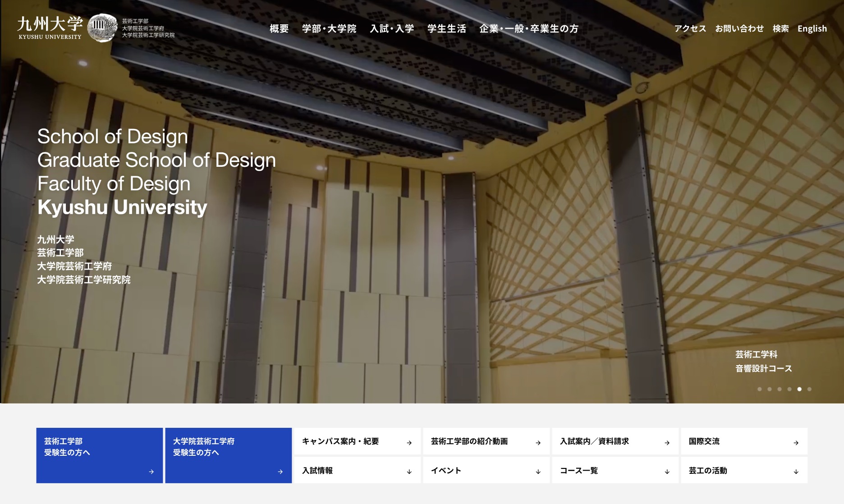Select the last slideshow pagination dot
Image resolution: width=844 pixels, height=504 pixels.
809,389
